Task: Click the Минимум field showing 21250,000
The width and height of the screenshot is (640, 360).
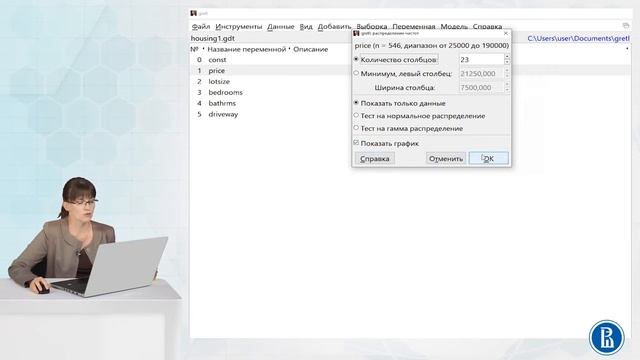Action: pos(481,73)
